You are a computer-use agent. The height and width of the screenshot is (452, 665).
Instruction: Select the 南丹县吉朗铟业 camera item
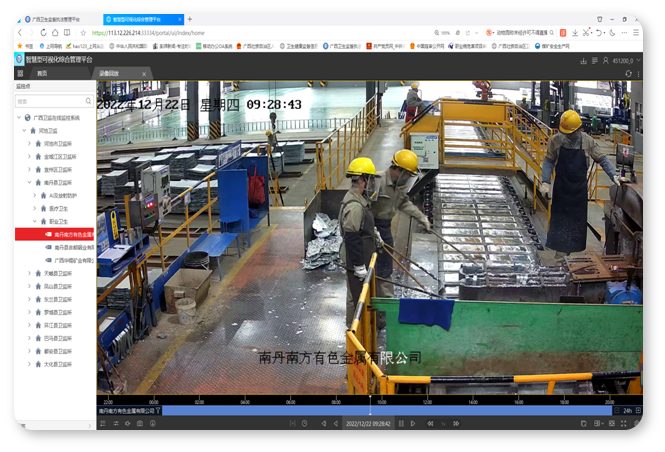(74, 247)
